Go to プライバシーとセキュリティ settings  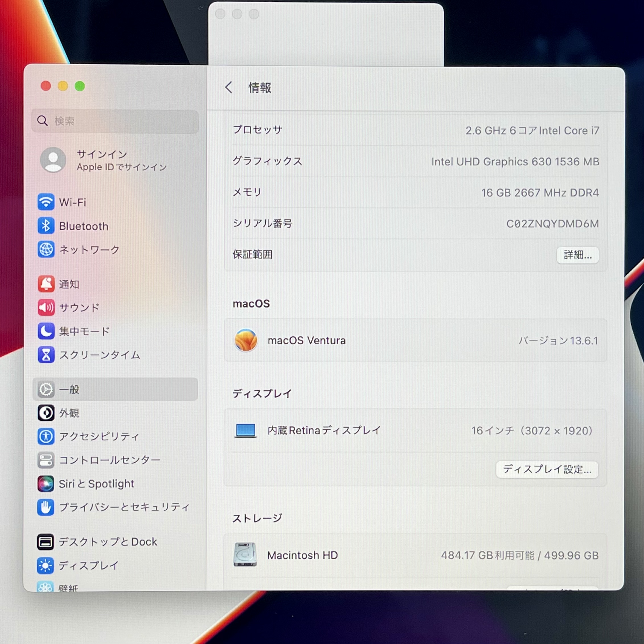pyautogui.click(x=124, y=507)
